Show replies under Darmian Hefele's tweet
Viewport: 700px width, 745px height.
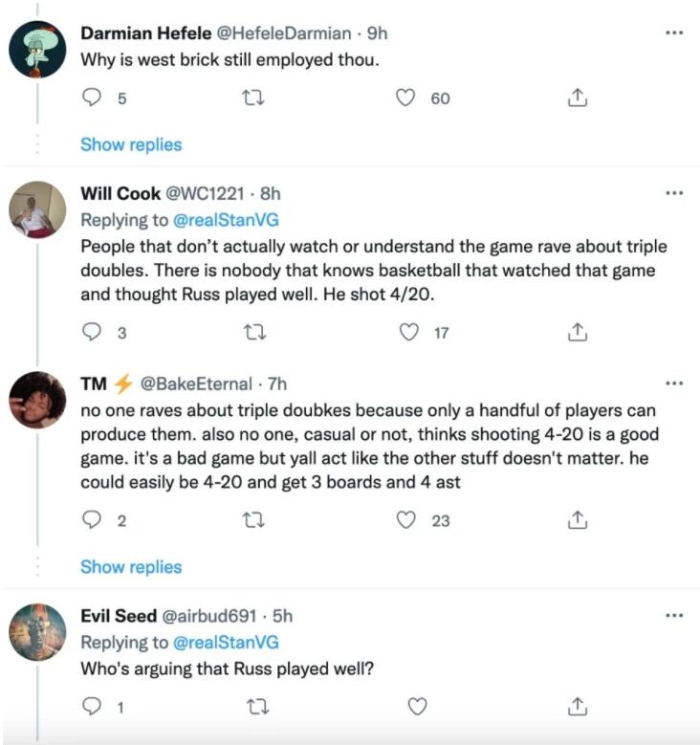[x=131, y=144]
